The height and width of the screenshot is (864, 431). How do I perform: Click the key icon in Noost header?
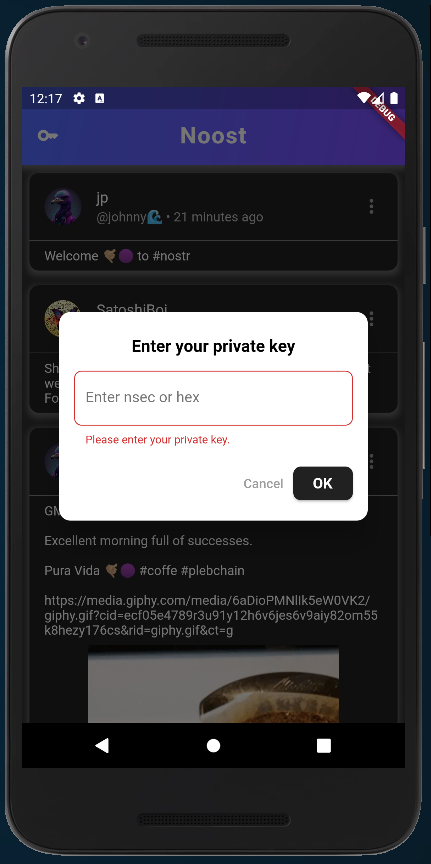pos(47,136)
